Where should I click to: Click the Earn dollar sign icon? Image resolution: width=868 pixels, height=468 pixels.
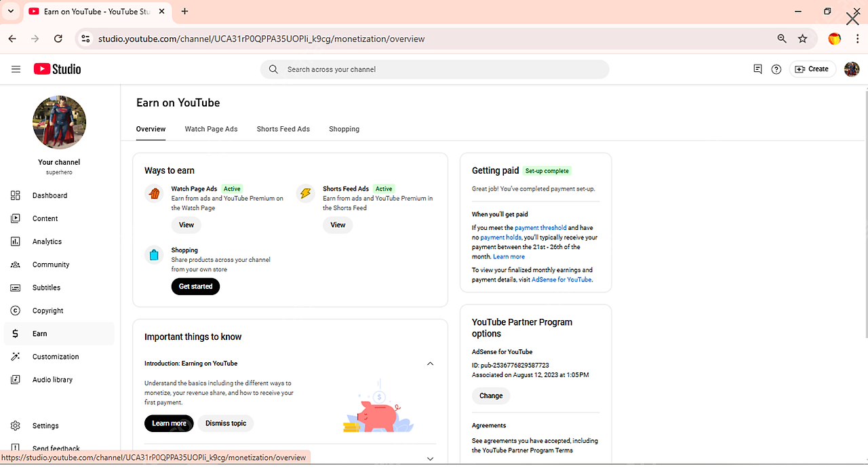point(16,334)
